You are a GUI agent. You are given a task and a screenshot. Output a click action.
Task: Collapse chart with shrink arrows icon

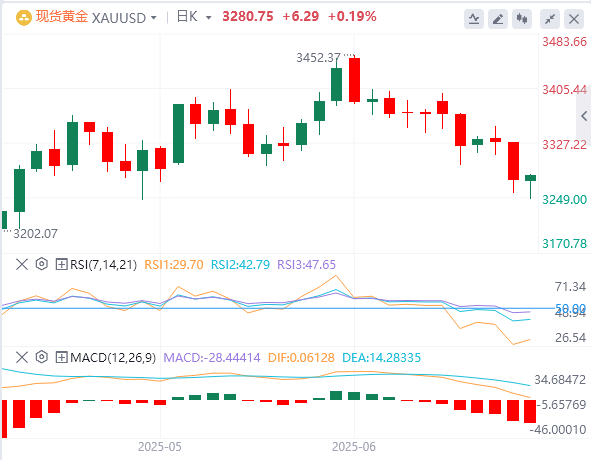tap(550, 18)
